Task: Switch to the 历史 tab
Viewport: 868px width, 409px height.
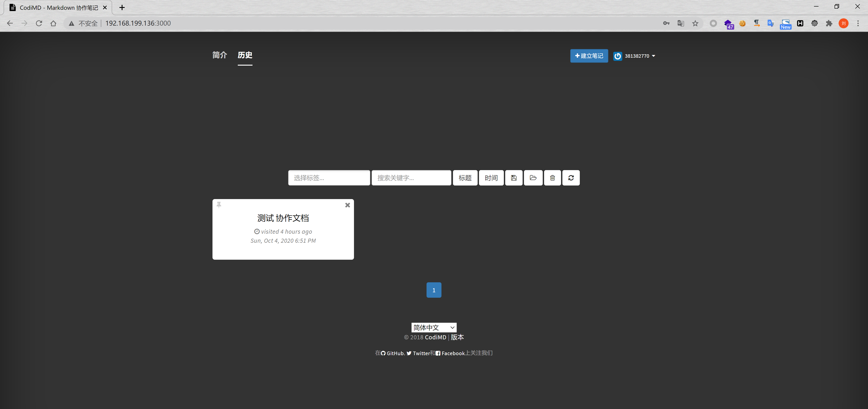Action: click(245, 55)
